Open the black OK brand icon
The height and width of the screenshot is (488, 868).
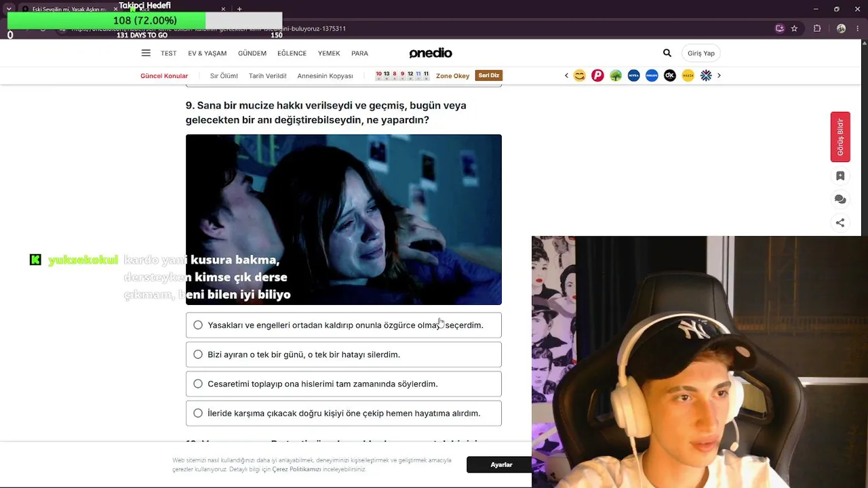coord(670,76)
